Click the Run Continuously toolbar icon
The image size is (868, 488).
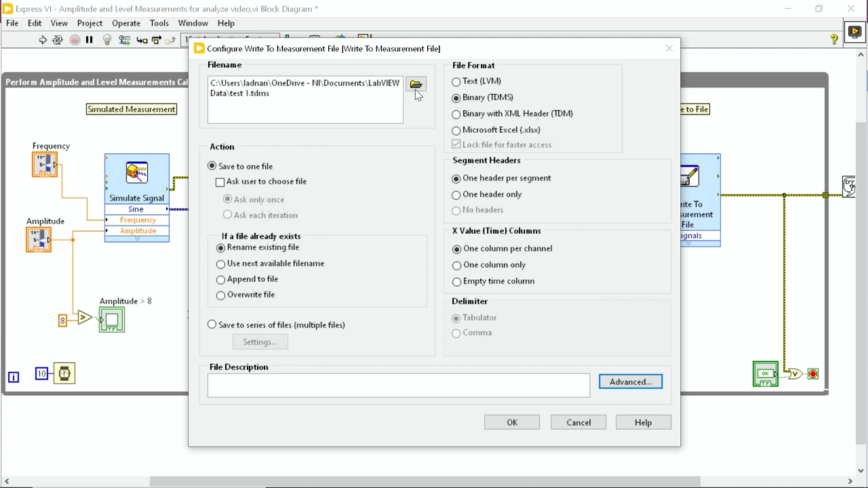click(x=58, y=40)
